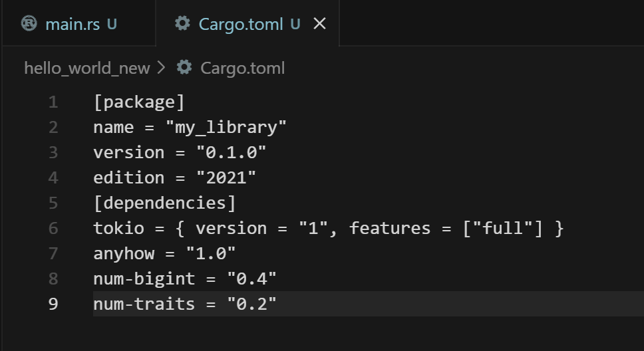Click the tokio dependency name
Image resolution: width=644 pixels, height=351 pixels.
click(x=118, y=229)
